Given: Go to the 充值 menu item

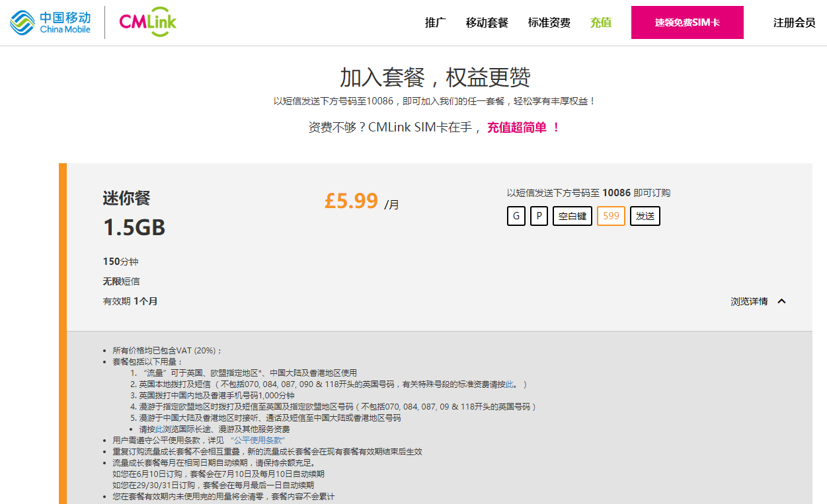Looking at the screenshot, I should (x=601, y=22).
